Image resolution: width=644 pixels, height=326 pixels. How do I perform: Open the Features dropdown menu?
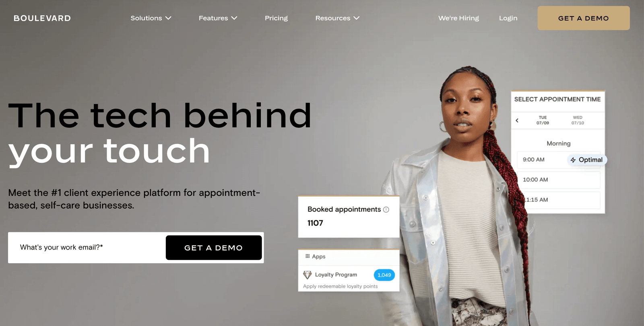pos(218,18)
